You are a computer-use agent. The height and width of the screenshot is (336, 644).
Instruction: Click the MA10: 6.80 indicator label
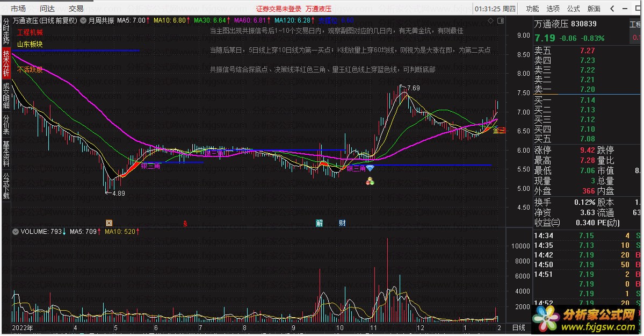point(172,20)
